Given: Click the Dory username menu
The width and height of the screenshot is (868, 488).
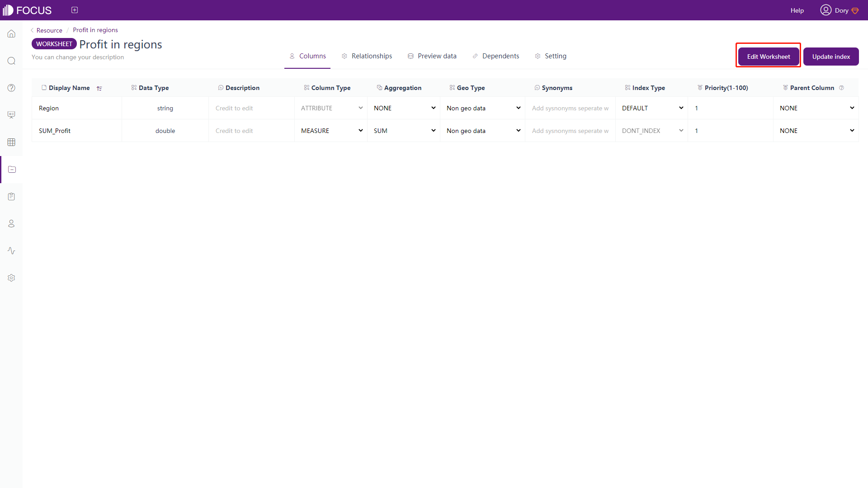Looking at the screenshot, I should 841,10.
